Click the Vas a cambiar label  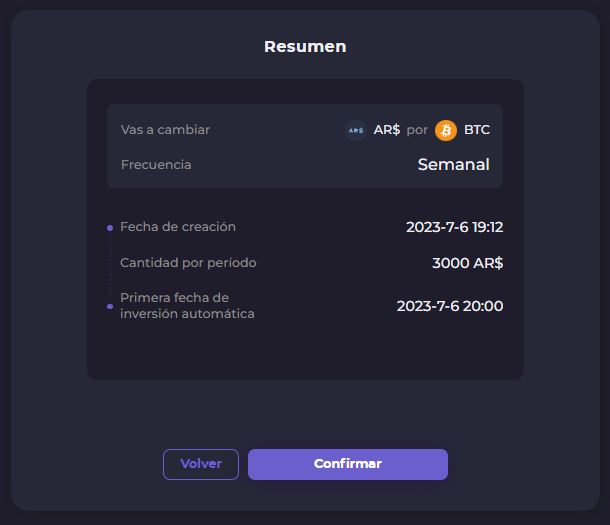point(165,130)
